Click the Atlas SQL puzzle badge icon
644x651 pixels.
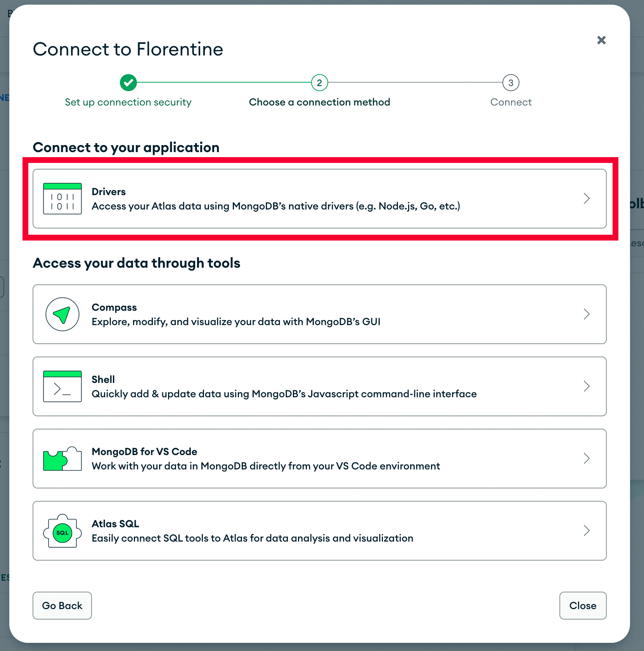pyautogui.click(x=62, y=531)
